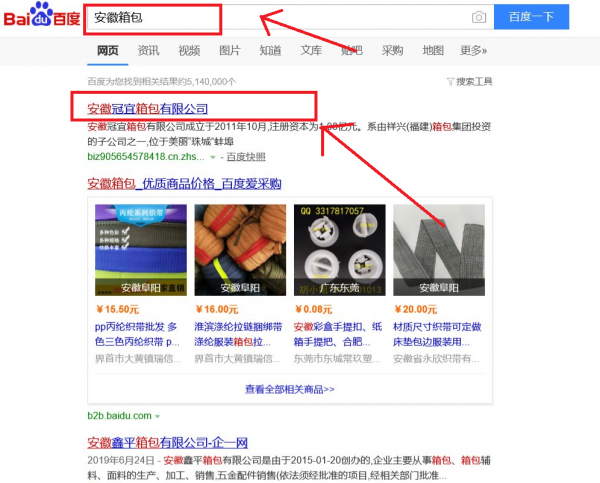Click the camera image search icon
Viewport: 600px width, 483px height.
pos(479,17)
